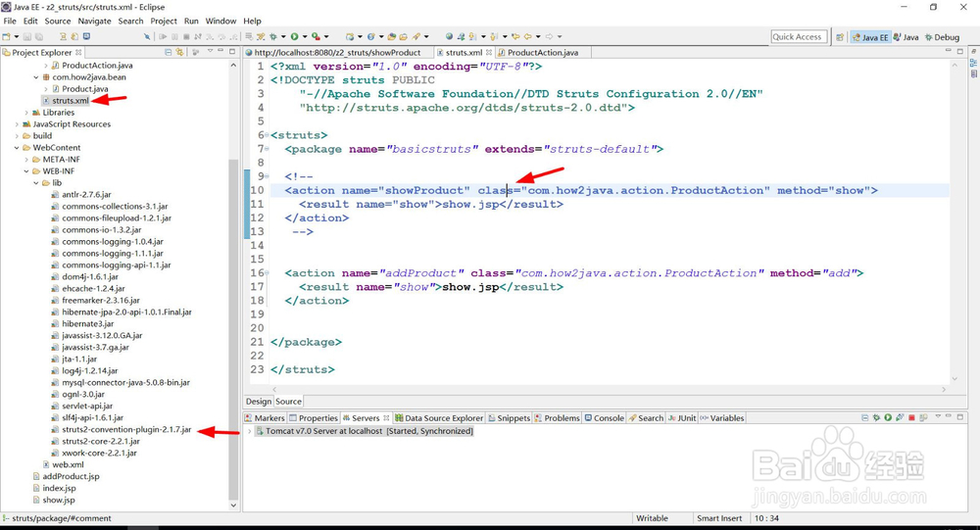Screen dimensions: 980x530
Task: Switch to the Debug perspective
Action: [942, 37]
